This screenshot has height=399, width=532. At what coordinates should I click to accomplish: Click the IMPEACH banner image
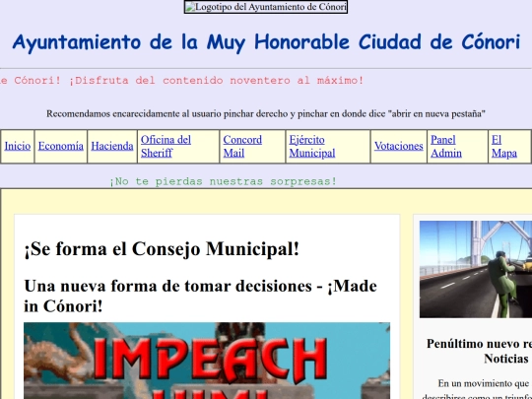pos(207,361)
